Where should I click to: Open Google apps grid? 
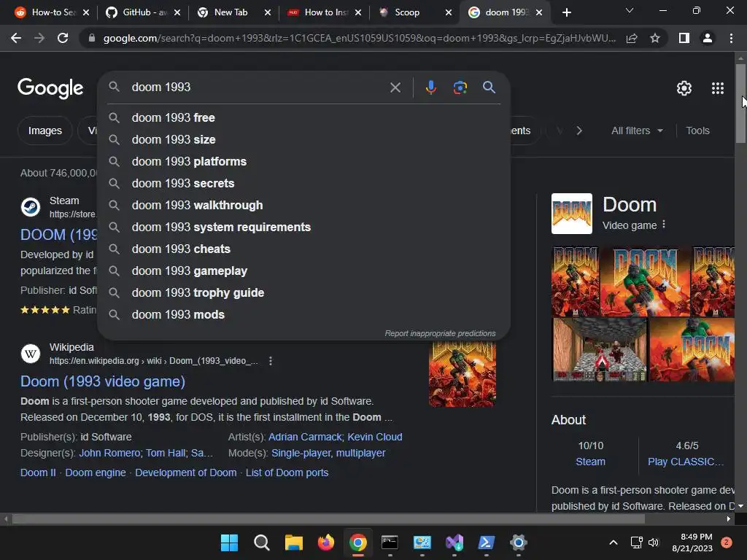(x=718, y=88)
